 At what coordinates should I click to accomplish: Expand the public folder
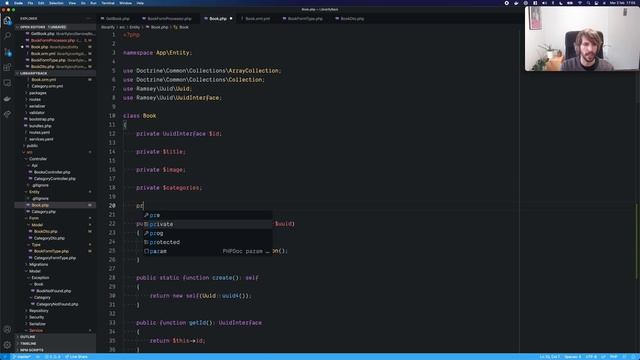point(32,145)
